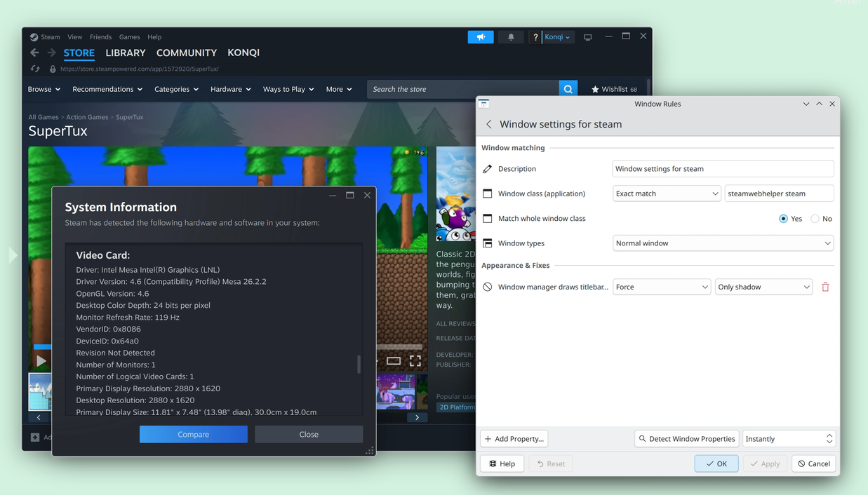Click back chevron in Window Rules
Image resolution: width=868 pixels, height=495 pixels.
coord(489,124)
